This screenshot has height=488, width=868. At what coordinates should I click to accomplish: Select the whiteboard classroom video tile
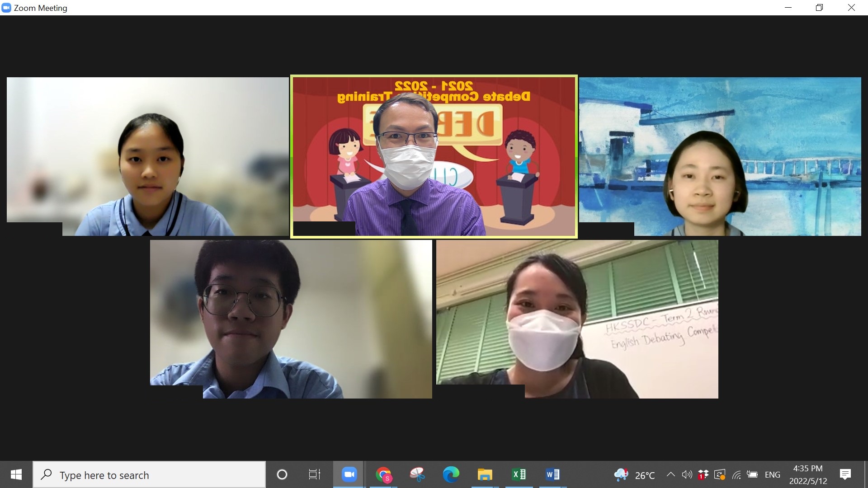[x=577, y=319]
